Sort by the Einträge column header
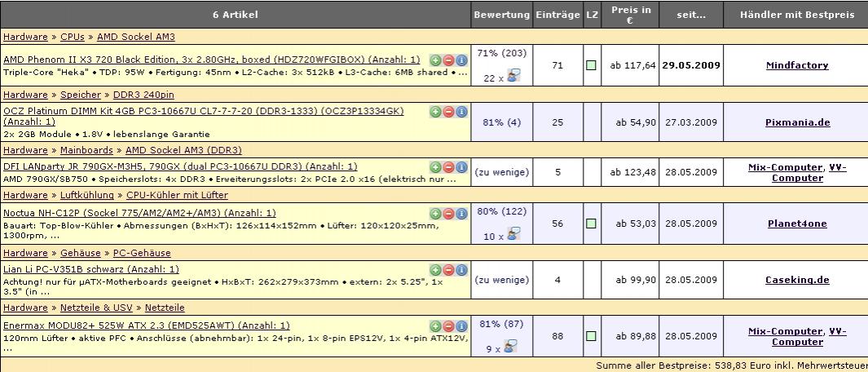The width and height of the screenshot is (868, 372). tap(557, 15)
